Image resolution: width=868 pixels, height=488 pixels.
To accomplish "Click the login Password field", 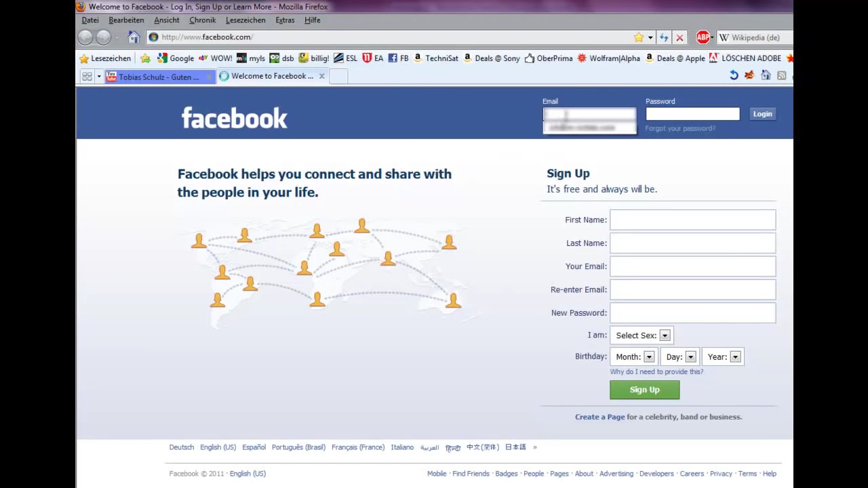I will click(692, 114).
